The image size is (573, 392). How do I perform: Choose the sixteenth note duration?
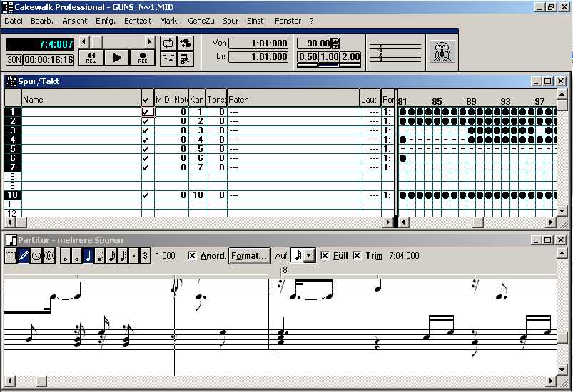pos(111,256)
